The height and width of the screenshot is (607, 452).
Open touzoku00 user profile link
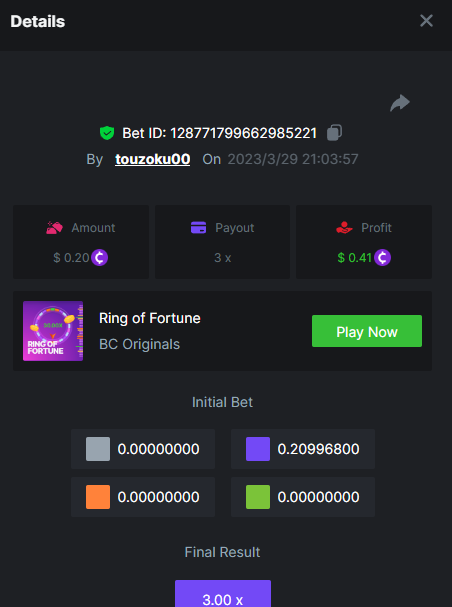point(152,159)
